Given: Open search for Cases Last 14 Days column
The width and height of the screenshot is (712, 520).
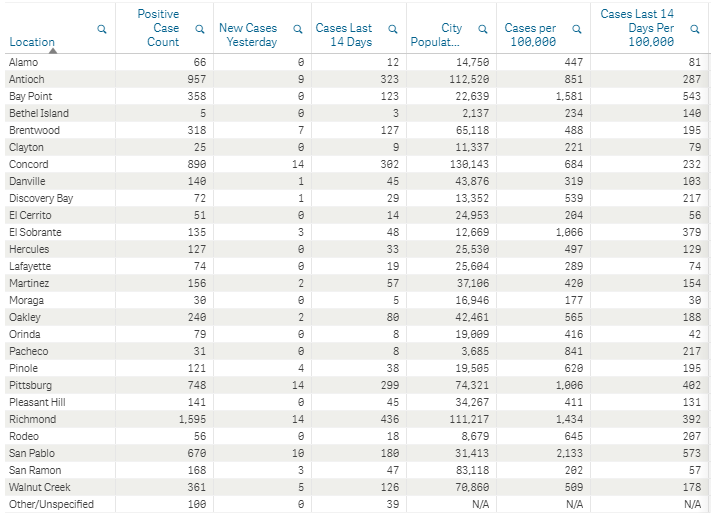Looking at the screenshot, I should pyautogui.click(x=393, y=29).
